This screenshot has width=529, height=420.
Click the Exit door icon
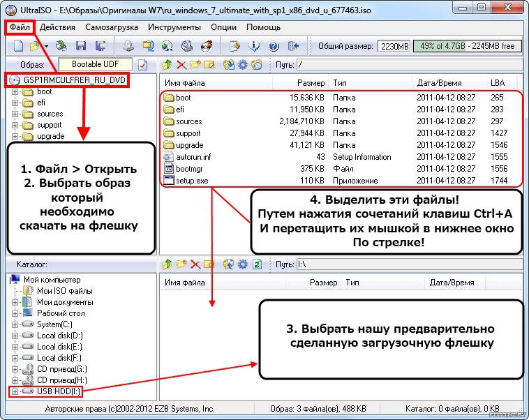pyautogui.click(x=293, y=46)
